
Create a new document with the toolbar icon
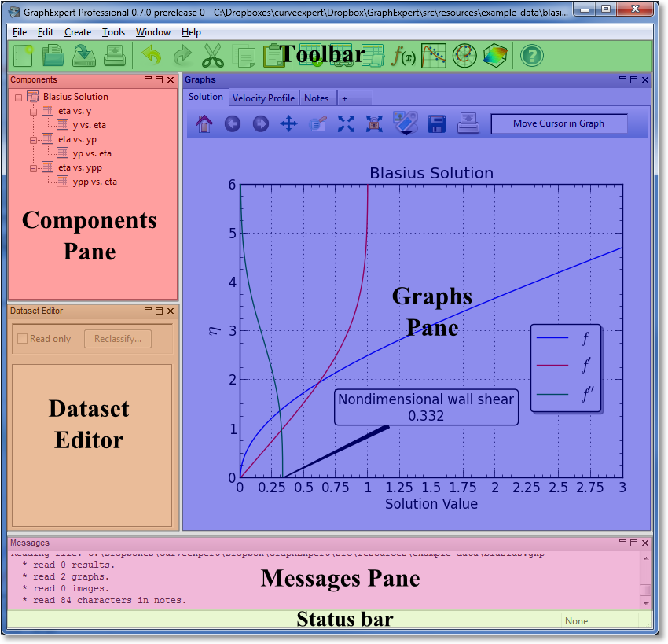pyautogui.click(x=23, y=56)
